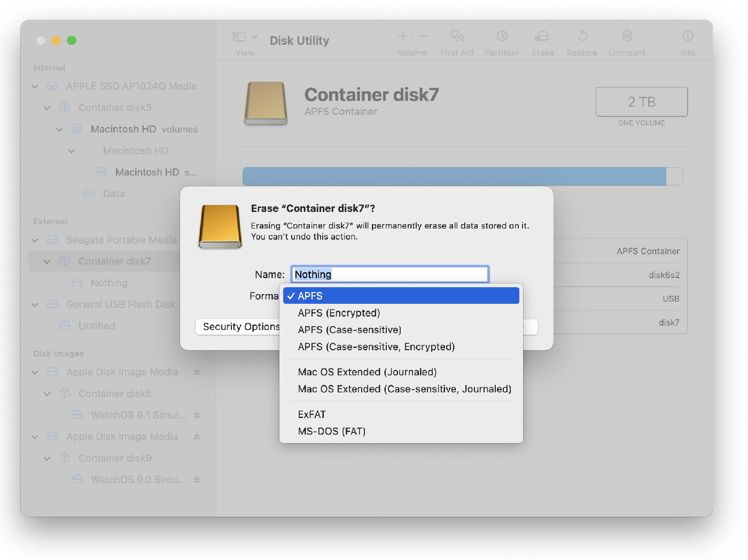Click orange drive icon in Erase dialog
The width and height of the screenshot is (748, 560).
tap(220, 227)
